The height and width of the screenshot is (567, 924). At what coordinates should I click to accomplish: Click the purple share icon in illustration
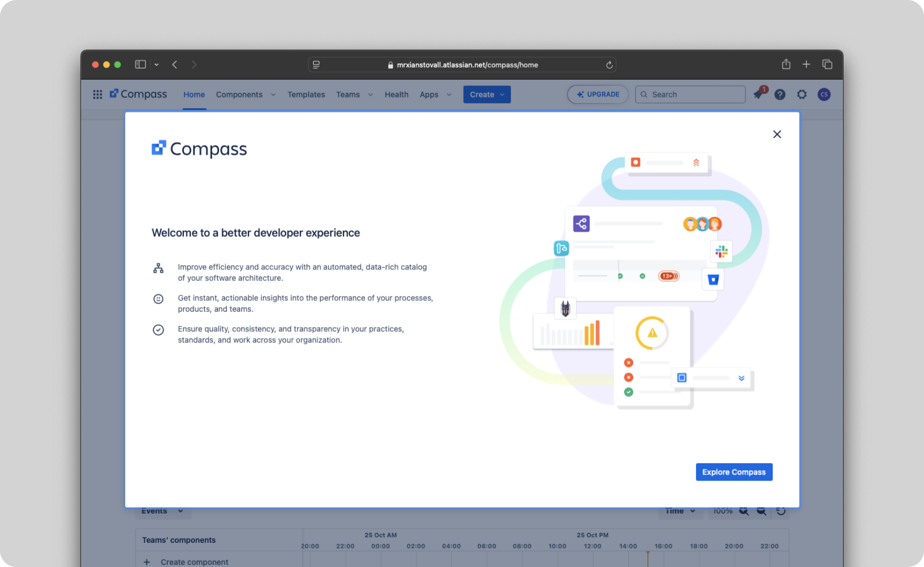click(581, 223)
